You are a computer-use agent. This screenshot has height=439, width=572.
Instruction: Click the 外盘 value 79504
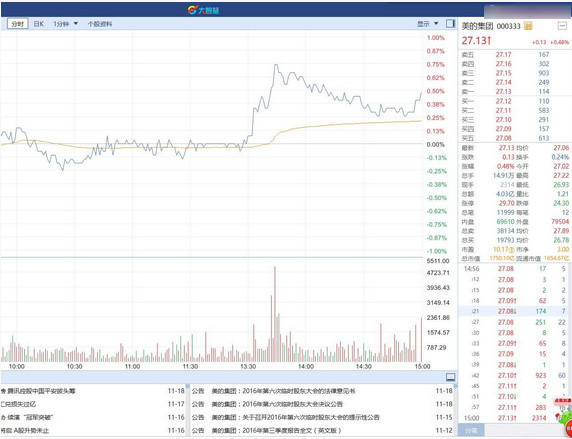coord(560,222)
